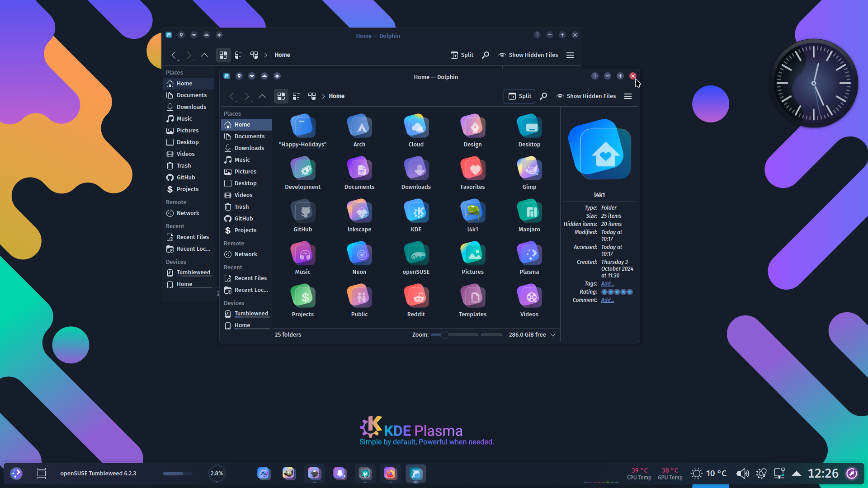
Task: Open volume control in system tray
Action: click(742, 474)
